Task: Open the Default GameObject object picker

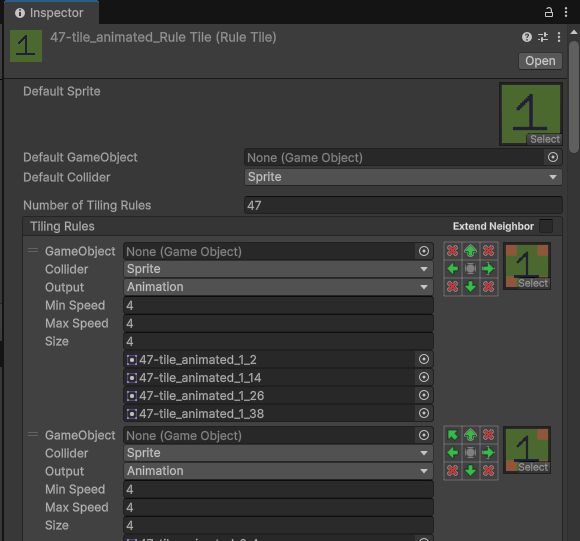Action: coord(553,158)
